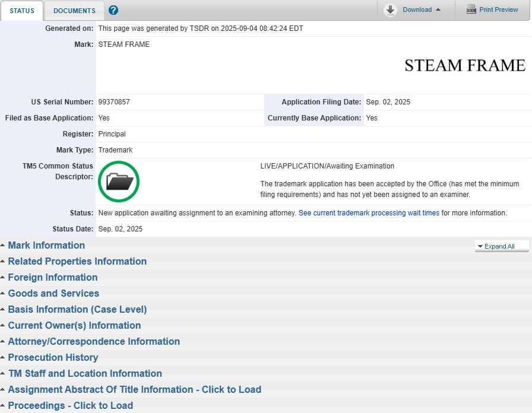The image size is (532, 413).
Task: Click the blue help question mark icon
Action: point(113,10)
